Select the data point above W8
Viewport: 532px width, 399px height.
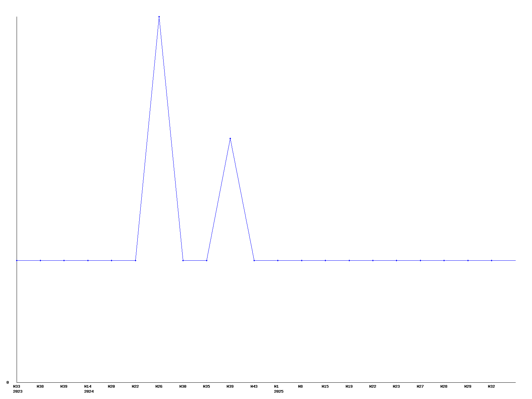click(302, 260)
